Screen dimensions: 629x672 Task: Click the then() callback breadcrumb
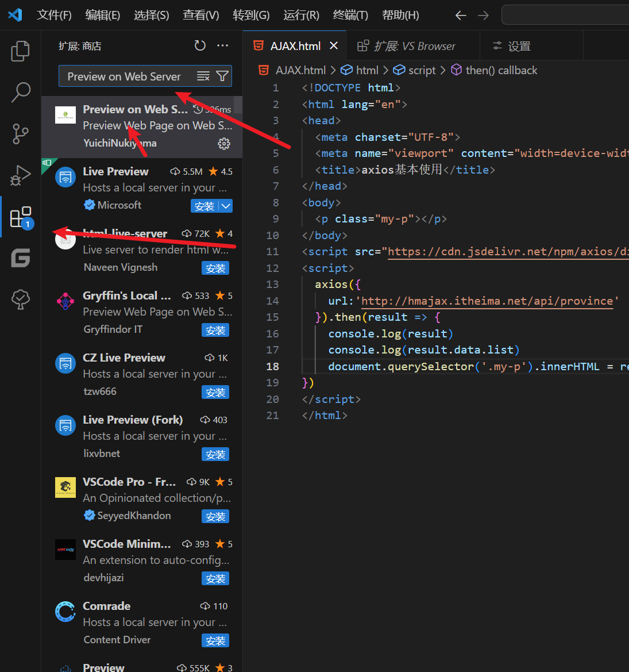click(x=494, y=70)
